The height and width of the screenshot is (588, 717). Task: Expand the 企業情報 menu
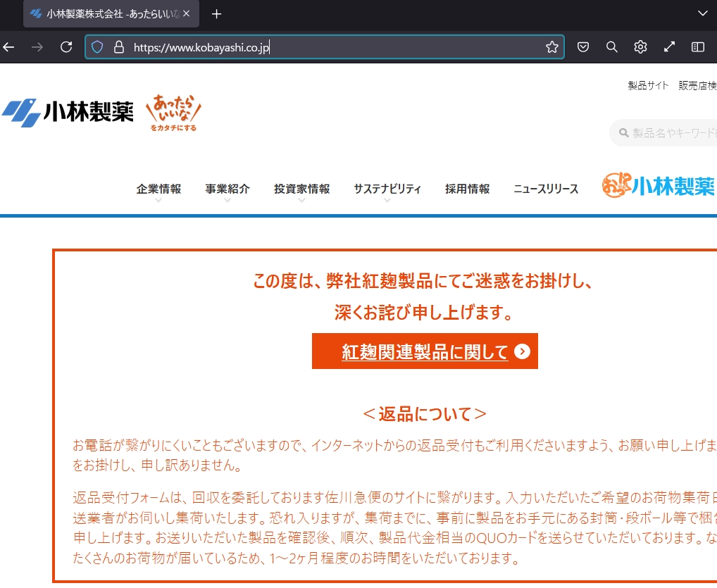(158, 189)
